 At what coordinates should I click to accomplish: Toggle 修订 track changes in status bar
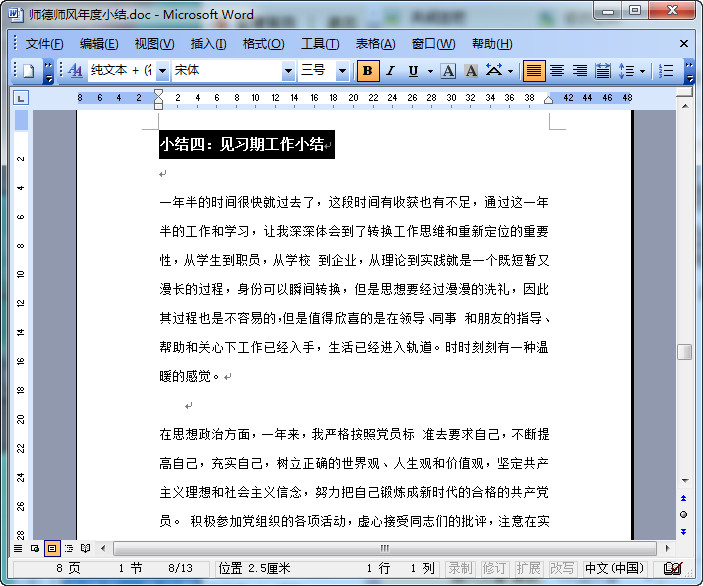pos(494,569)
